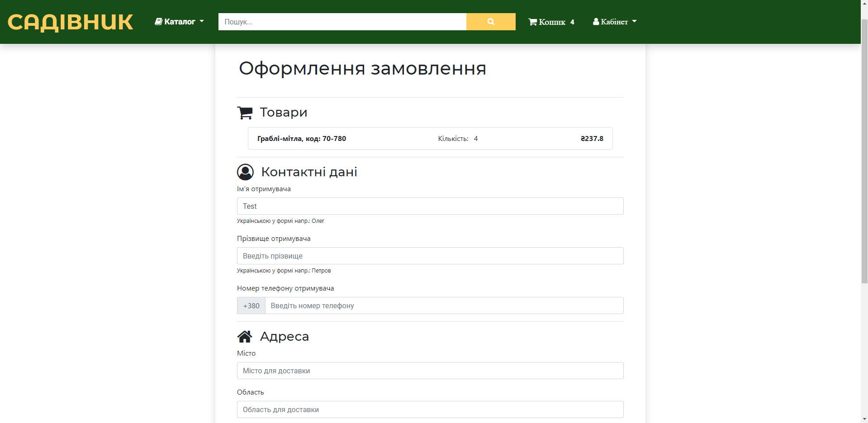Open the Каталог dropdown menu

click(x=179, y=21)
